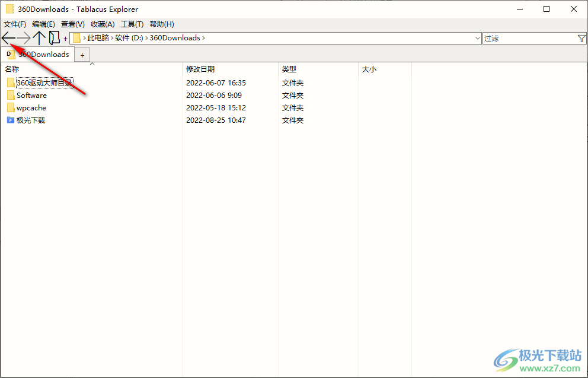Screen dimensions: 588x378
Task: Expand the chevron after 此电脑 in path
Action: pos(112,38)
